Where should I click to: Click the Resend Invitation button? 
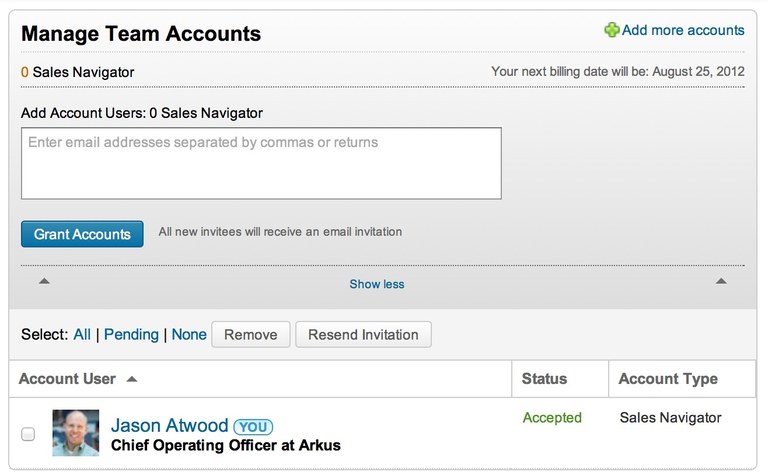(x=363, y=334)
